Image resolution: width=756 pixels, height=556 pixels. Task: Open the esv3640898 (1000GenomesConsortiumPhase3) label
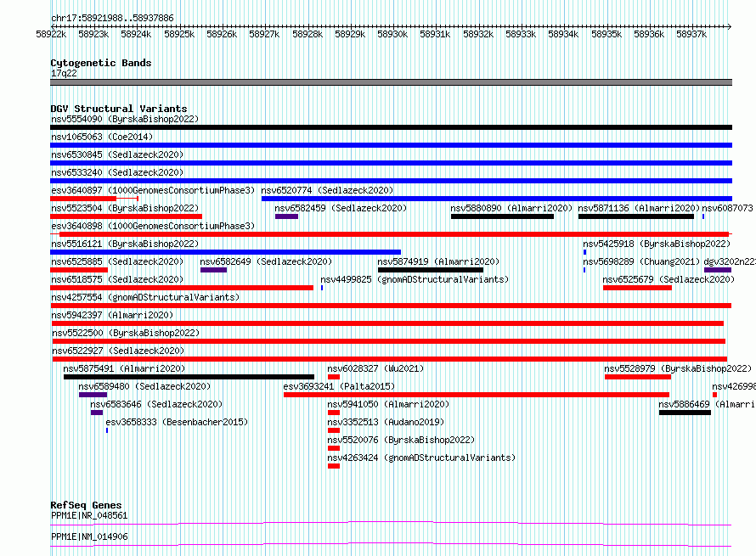tap(152, 226)
